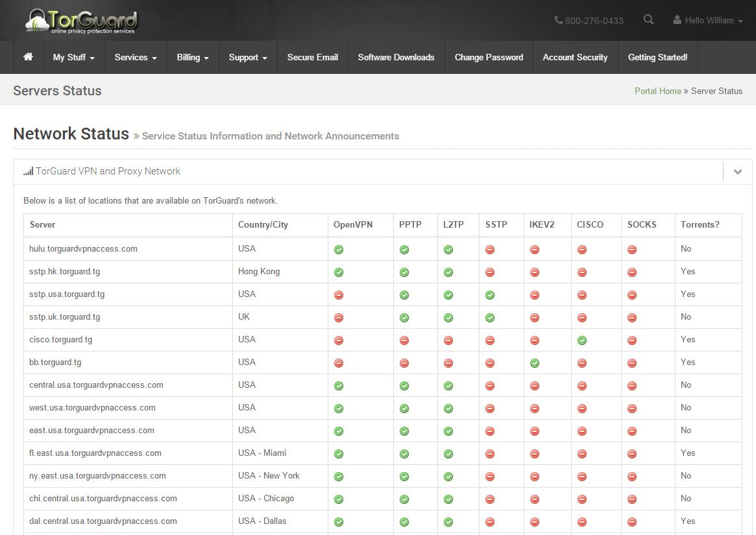The height and width of the screenshot is (535, 756).
Task: Click the Torrents? column header
Action: pos(700,224)
